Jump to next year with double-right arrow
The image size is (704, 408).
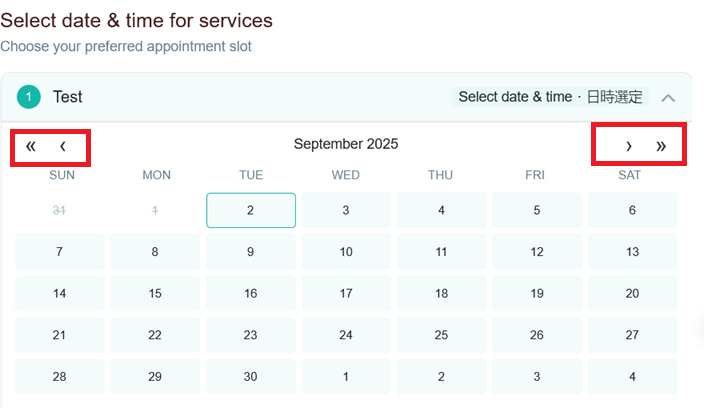pyautogui.click(x=660, y=146)
